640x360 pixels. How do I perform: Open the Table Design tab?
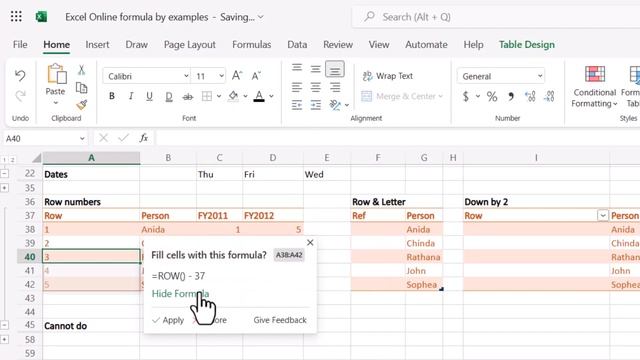tap(527, 44)
